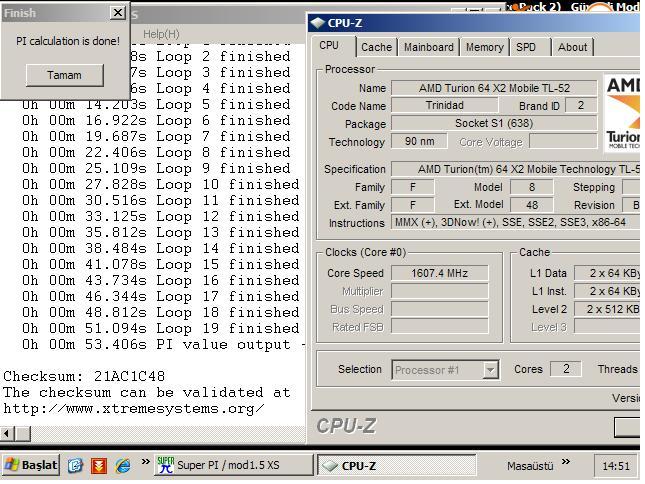Click the horizontal scrollbar thumb in Super PI
This screenshot has height=484, width=645.
point(23,433)
